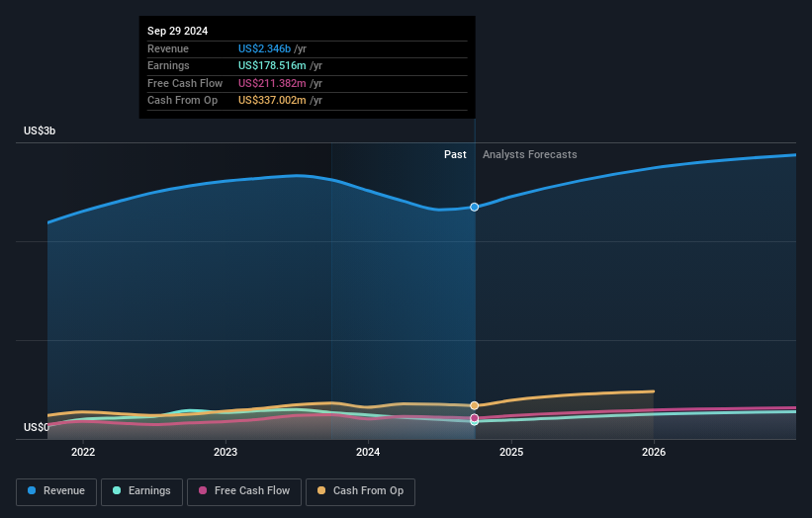The image size is (812, 518).
Task: Toggle the Cash From Op legend button
Action: pos(360,491)
